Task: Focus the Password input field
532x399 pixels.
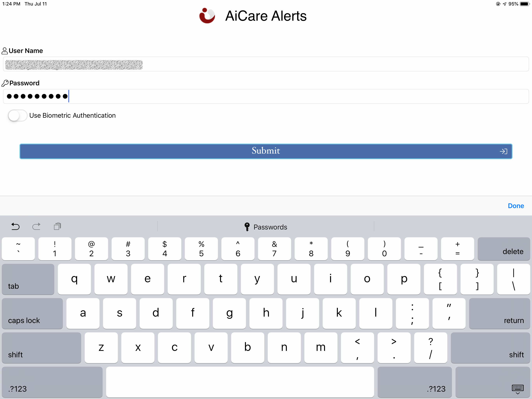Action: pos(266,96)
